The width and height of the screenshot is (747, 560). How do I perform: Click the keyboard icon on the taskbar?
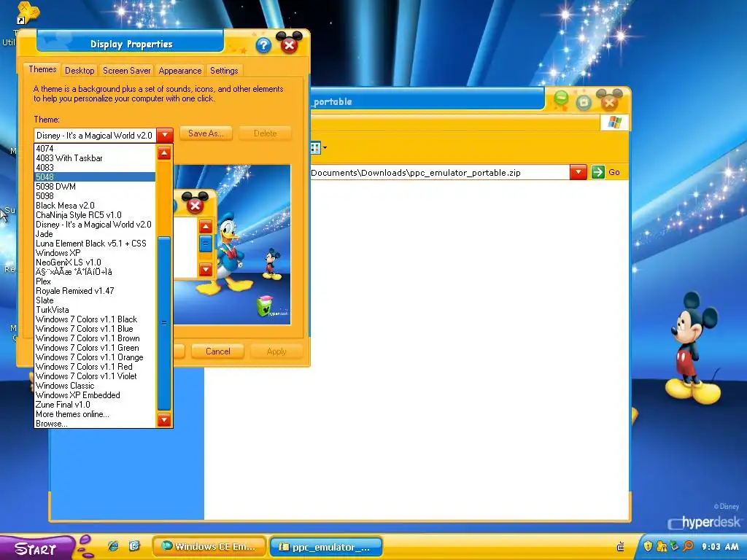pyautogui.click(x=620, y=546)
